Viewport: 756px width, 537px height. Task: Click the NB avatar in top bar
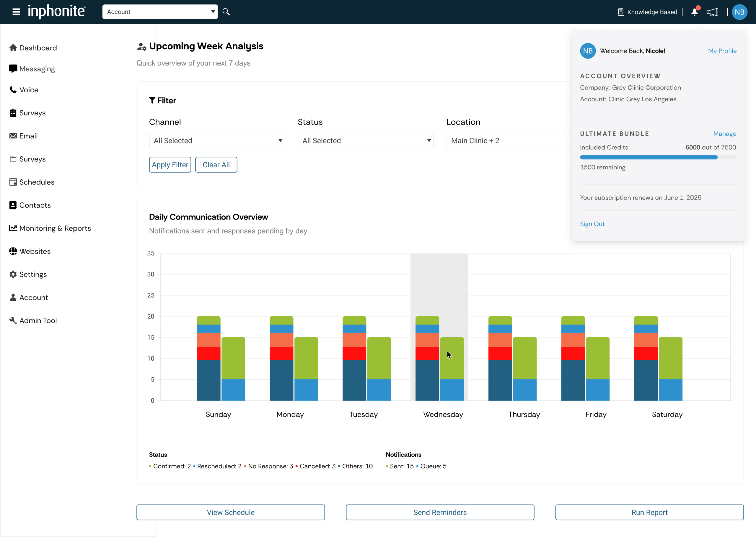[x=739, y=12]
